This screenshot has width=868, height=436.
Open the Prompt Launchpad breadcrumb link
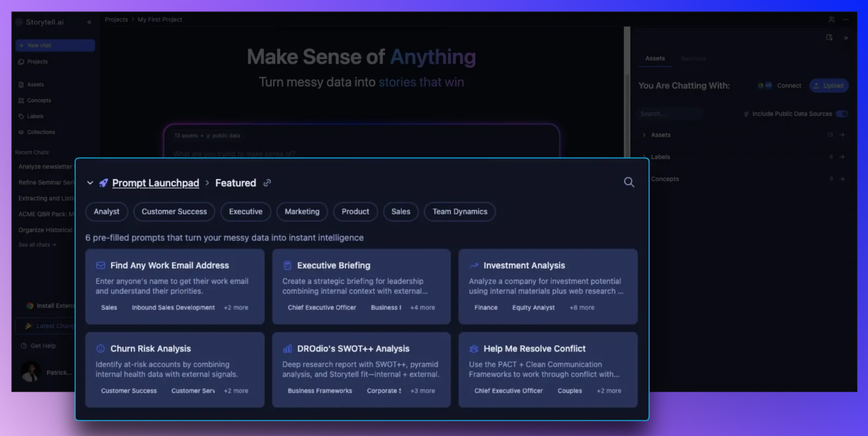[155, 183]
